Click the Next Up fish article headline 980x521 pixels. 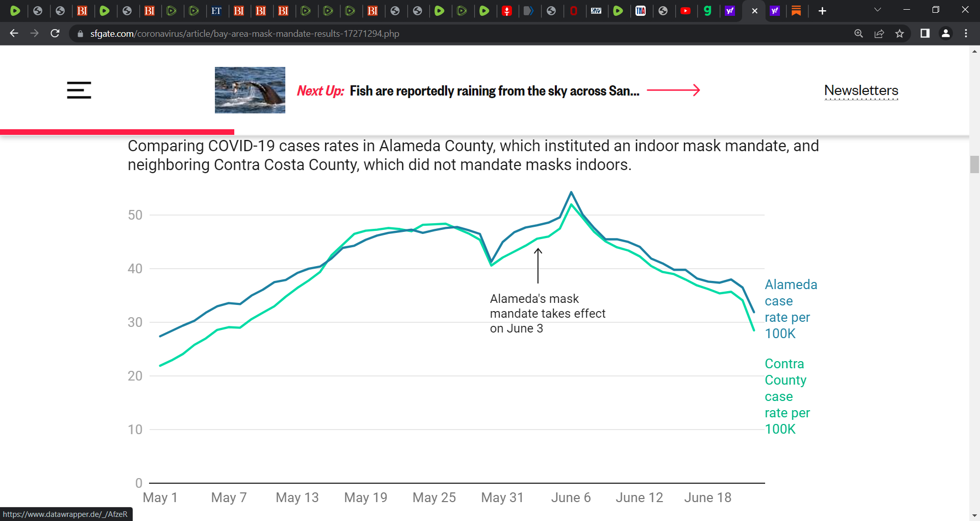point(494,91)
